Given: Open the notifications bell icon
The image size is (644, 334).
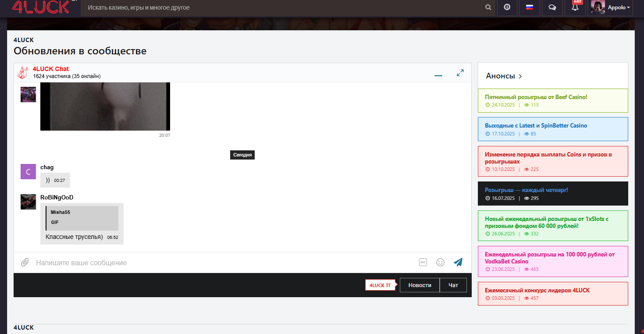Looking at the screenshot, I should [x=575, y=7].
